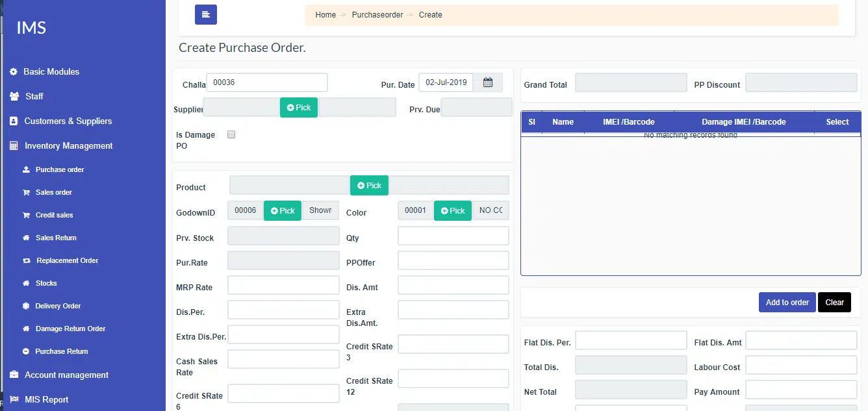
Task: Toggle the Is Damage PO checkbox
Action: [231, 134]
